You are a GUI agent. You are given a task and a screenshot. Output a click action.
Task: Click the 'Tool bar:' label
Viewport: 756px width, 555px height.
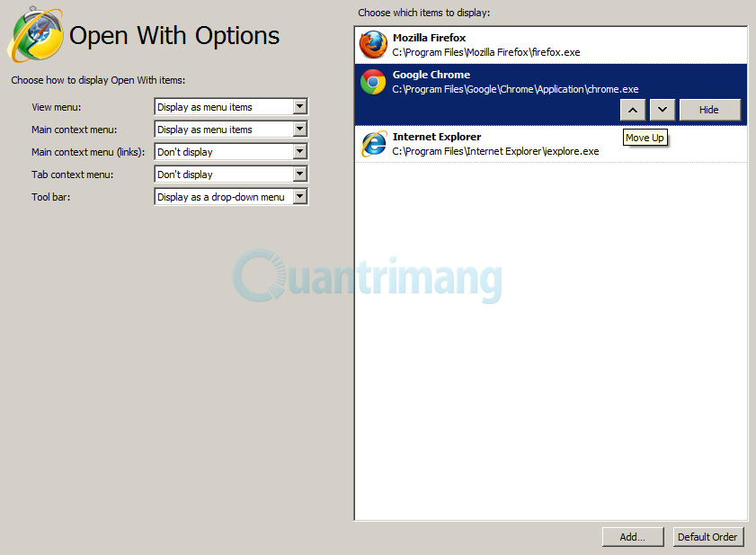51,197
